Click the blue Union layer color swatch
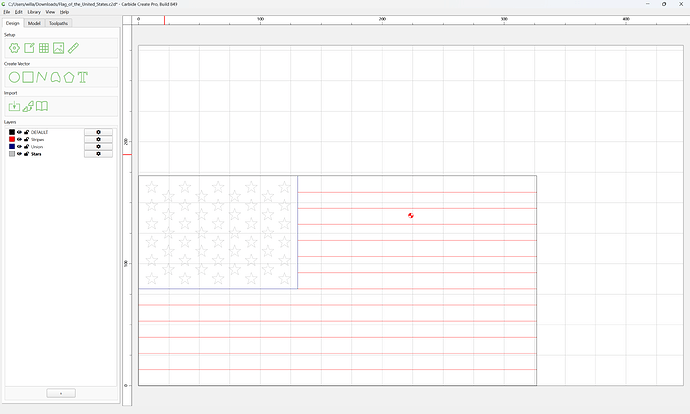The height and width of the screenshot is (414, 690). (x=12, y=147)
